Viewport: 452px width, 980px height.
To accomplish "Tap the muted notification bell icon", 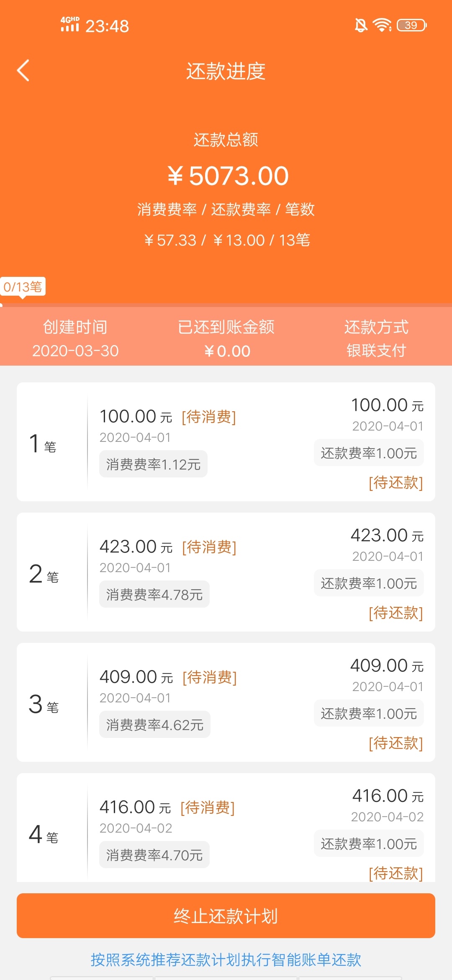I will coord(361,25).
